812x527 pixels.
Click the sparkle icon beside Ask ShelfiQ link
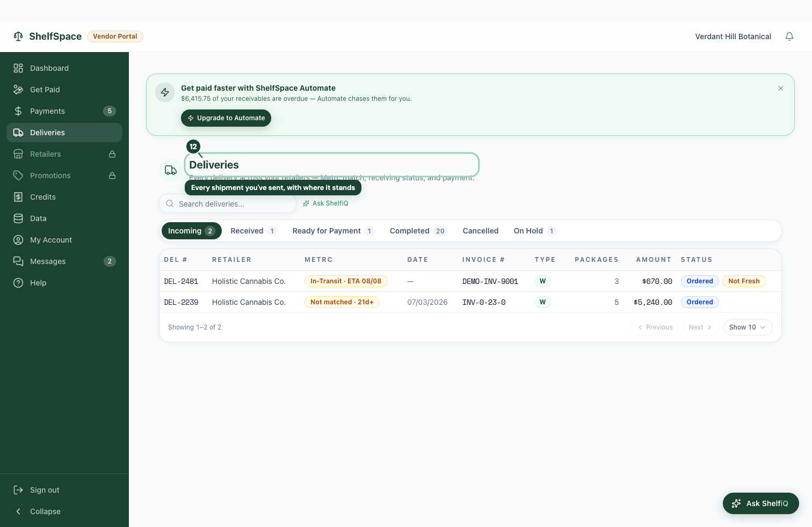(306, 203)
